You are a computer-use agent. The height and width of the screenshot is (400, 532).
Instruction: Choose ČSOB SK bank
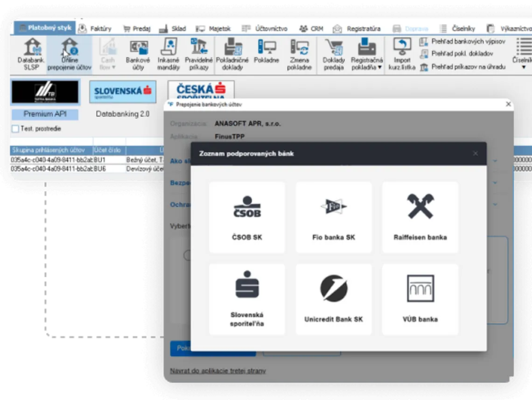(247, 218)
